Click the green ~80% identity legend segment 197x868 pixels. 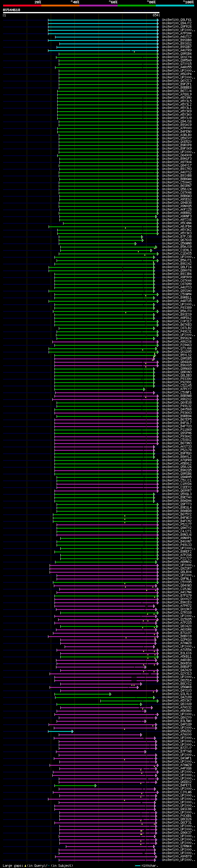137,6
